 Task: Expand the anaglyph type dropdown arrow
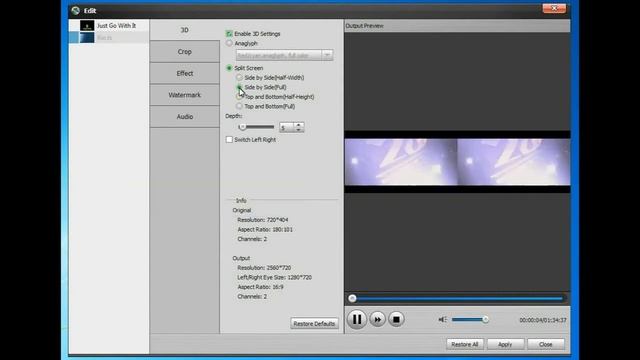[327, 55]
